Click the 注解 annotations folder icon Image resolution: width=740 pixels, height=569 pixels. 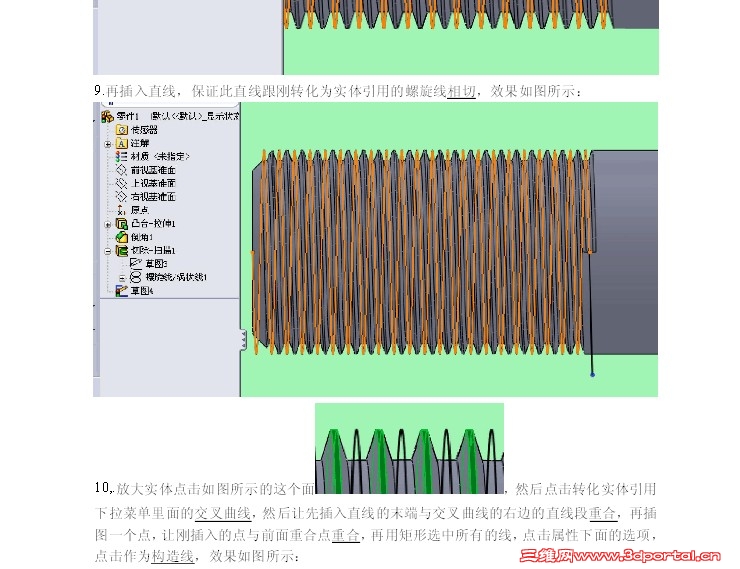(122, 143)
